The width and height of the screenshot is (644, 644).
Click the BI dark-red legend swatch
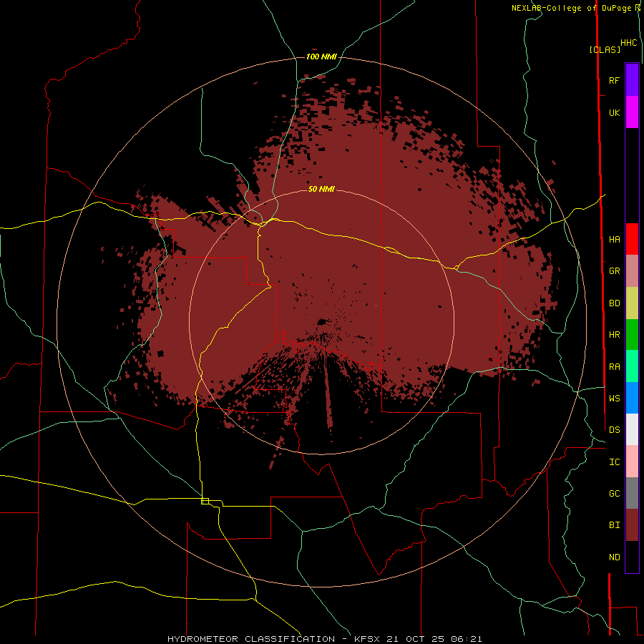click(x=632, y=525)
